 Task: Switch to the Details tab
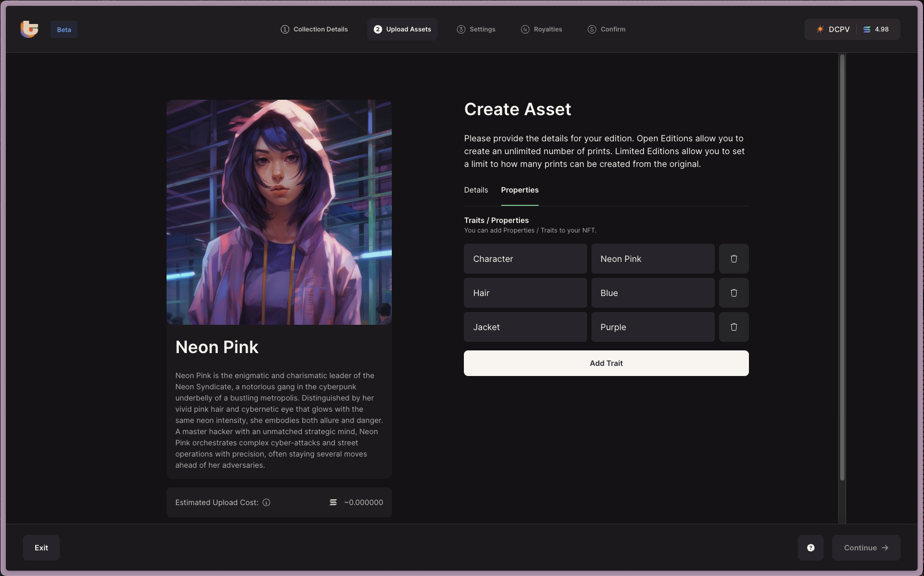[476, 190]
